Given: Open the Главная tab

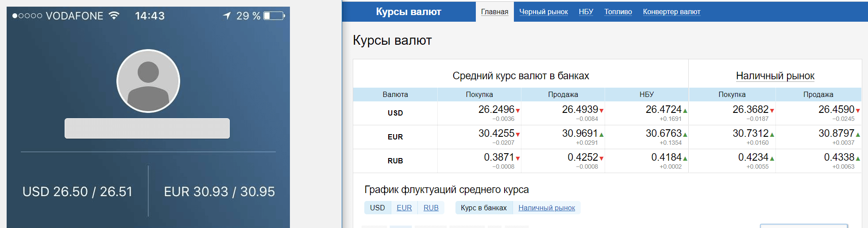Looking at the screenshot, I should (x=495, y=12).
